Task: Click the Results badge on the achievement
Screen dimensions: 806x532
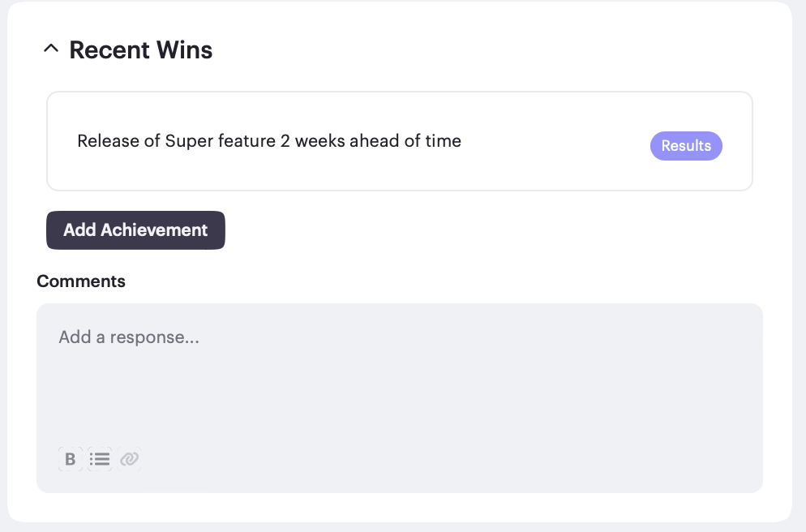Action: [x=686, y=146]
